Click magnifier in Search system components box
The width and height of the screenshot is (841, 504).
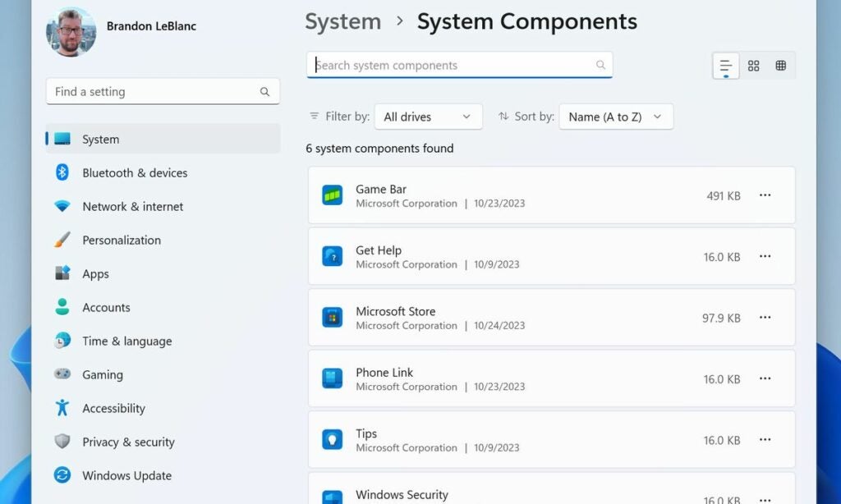600,65
